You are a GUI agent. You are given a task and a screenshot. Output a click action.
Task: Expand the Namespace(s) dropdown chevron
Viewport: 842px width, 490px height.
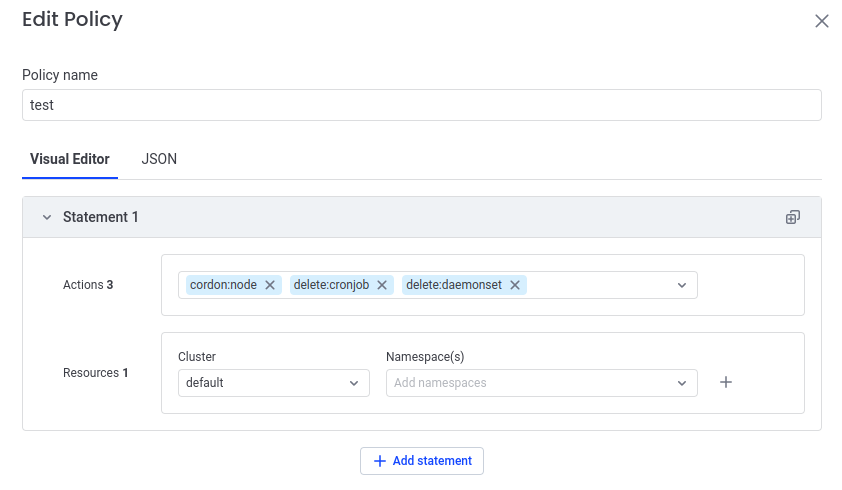(682, 383)
